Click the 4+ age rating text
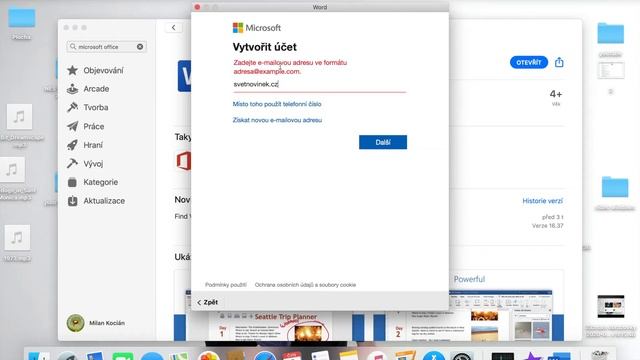Image resolution: width=640 pixels, height=360 pixels. (x=556, y=94)
